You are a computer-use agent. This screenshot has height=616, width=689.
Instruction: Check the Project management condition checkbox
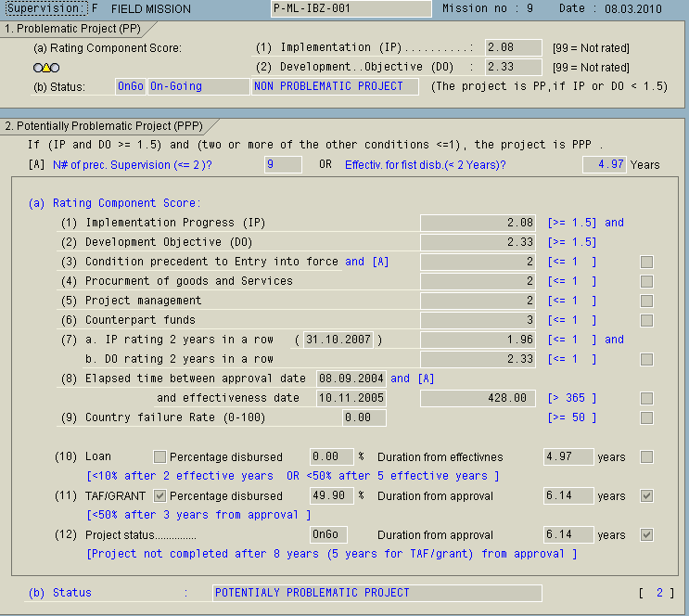coord(646,301)
